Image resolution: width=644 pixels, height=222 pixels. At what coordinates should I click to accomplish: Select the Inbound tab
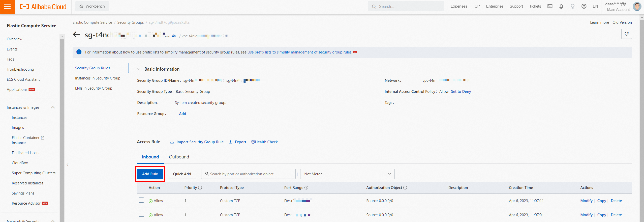pos(150,157)
